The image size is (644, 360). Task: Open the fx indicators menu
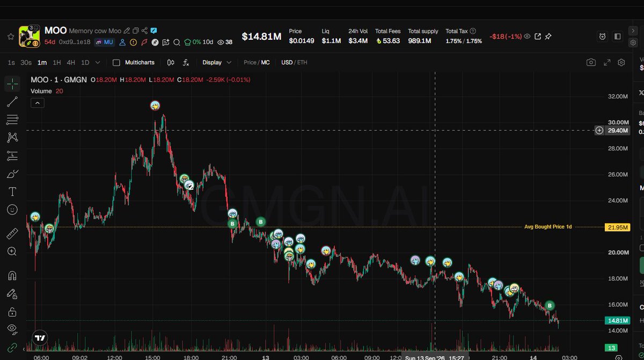tap(186, 62)
